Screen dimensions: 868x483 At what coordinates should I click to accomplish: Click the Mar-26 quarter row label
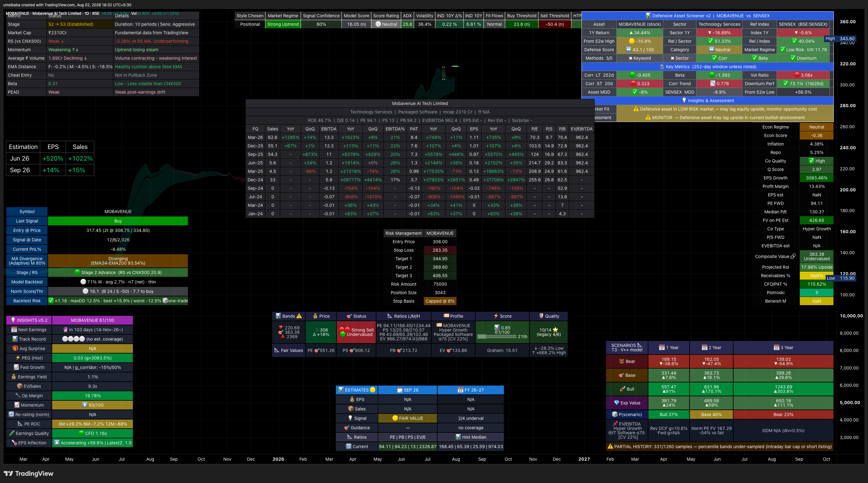click(255, 137)
